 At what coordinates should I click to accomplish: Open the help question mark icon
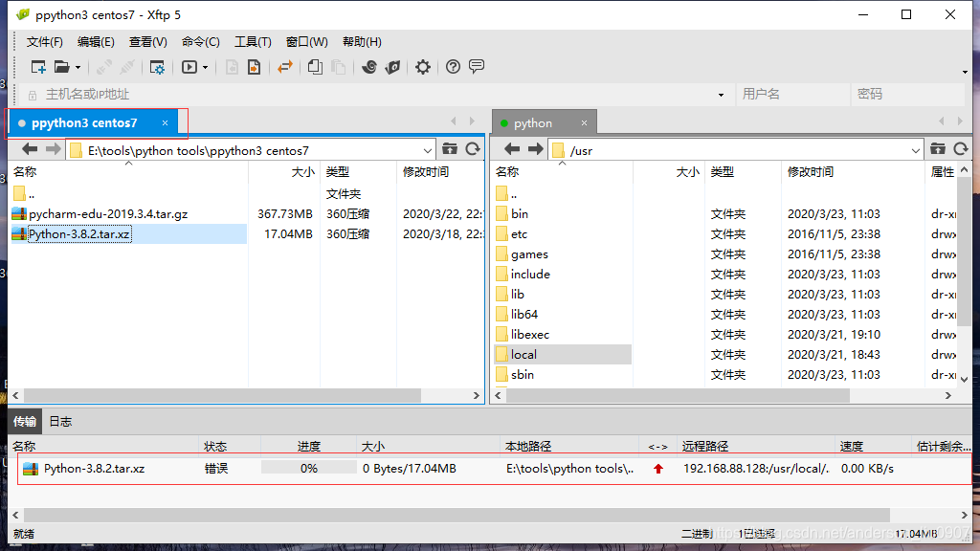tap(453, 67)
